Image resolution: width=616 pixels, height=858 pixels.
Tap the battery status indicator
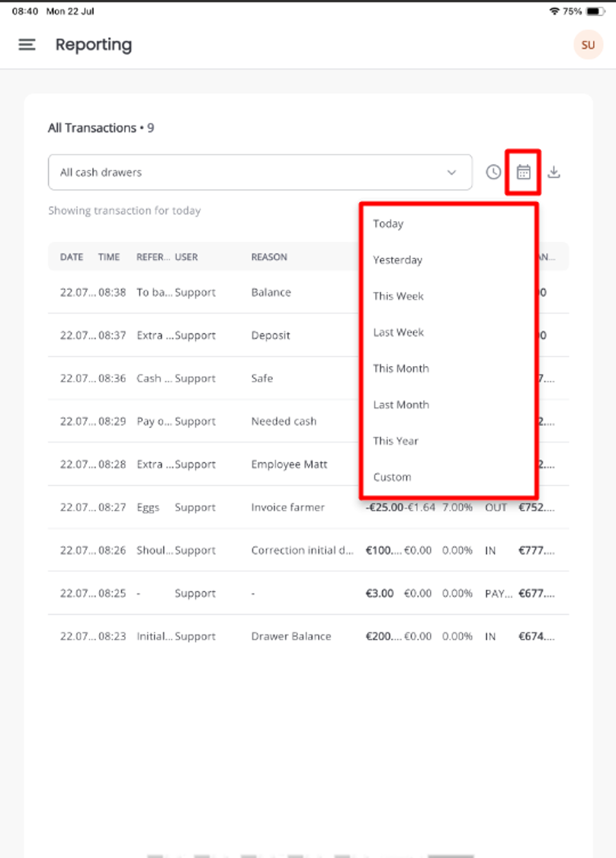[x=595, y=11]
